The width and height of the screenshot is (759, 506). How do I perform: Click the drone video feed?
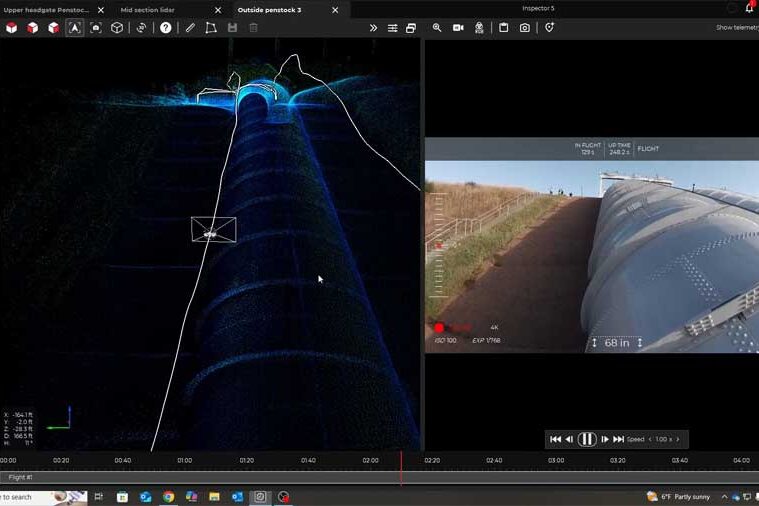pos(592,257)
